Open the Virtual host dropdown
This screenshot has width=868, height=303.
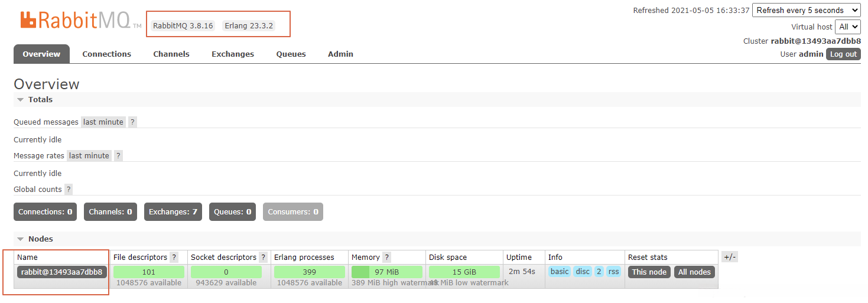click(848, 27)
